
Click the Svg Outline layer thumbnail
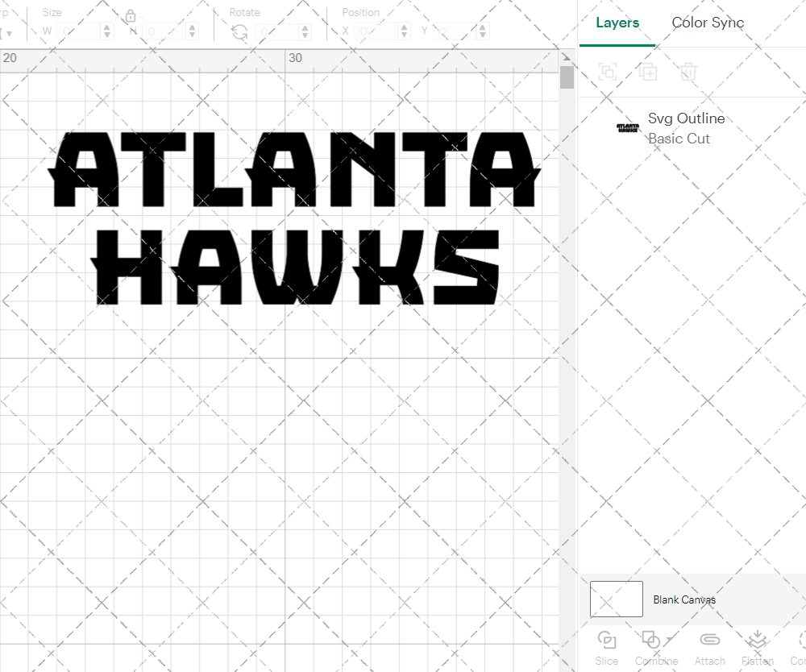[628, 128]
